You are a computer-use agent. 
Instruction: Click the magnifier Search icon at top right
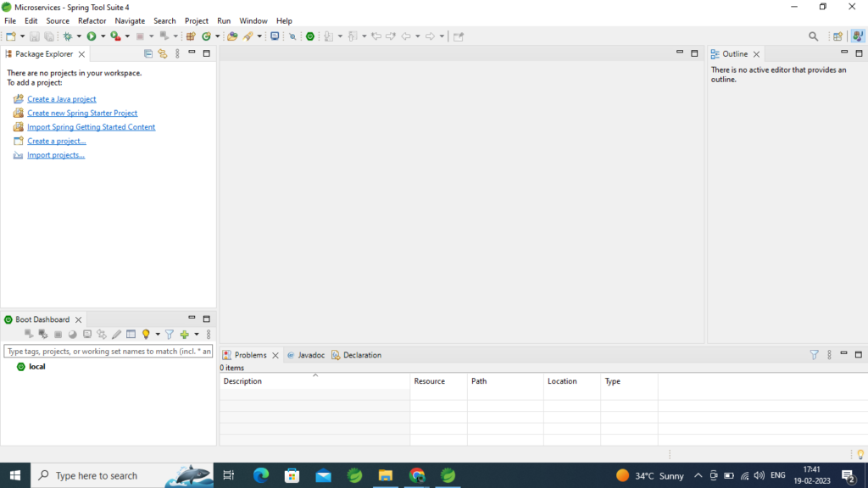[813, 36]
